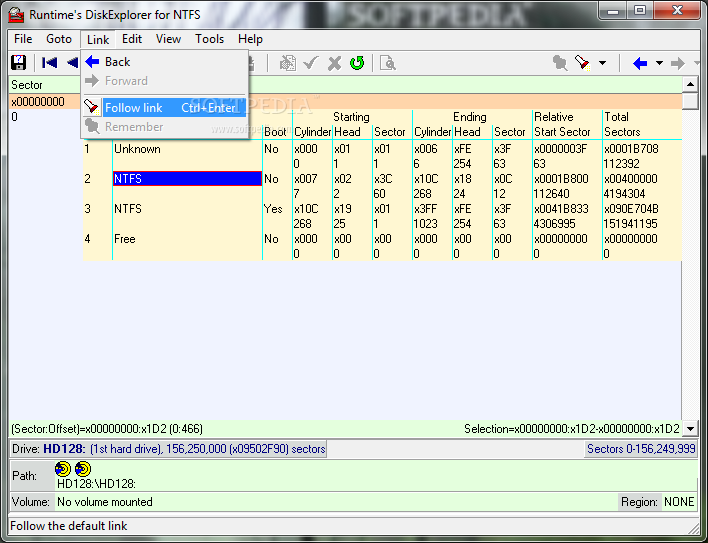Click second yellow disk icon in Path
This screenshot has width=708, height=543.
(83, 469)
